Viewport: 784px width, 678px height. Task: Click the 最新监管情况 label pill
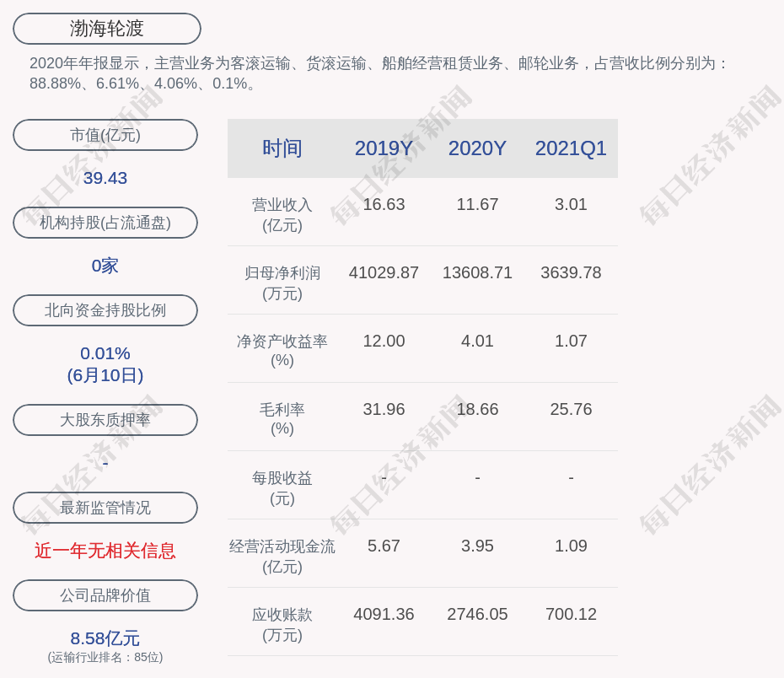[x=105, y=508]
